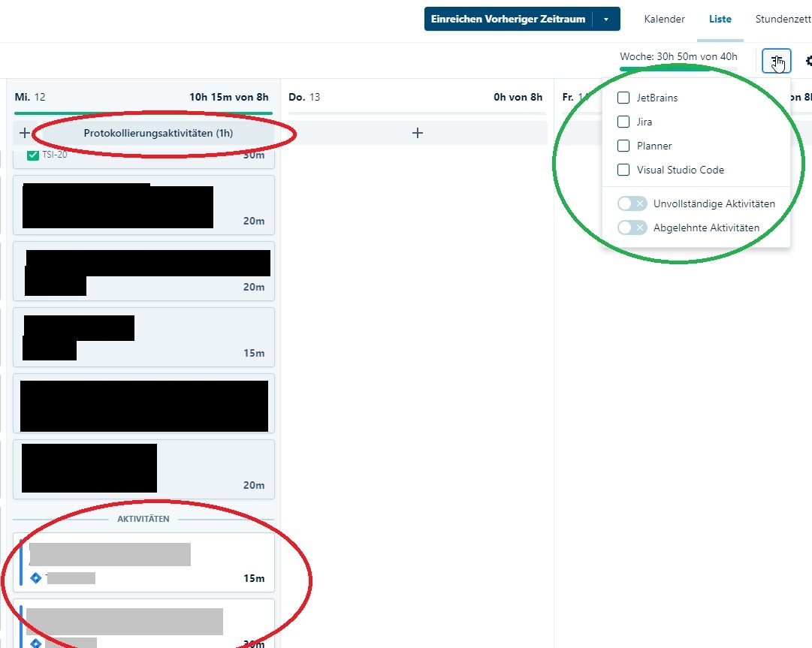The image size is (812, 648).
Task: Click green TSI-20 issue icon
Action: pos(33,155)
